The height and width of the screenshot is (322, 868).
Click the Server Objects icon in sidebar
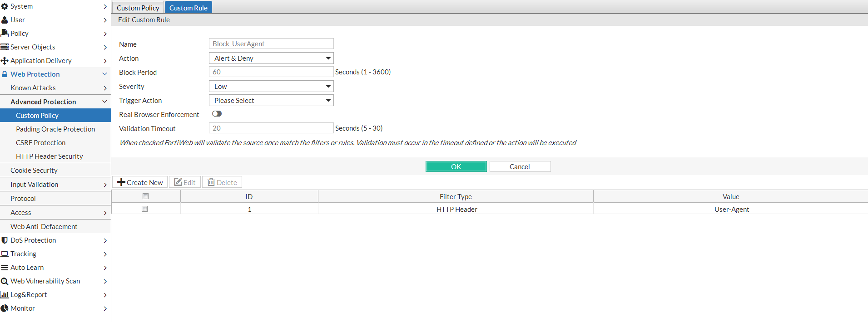point(5,47)
